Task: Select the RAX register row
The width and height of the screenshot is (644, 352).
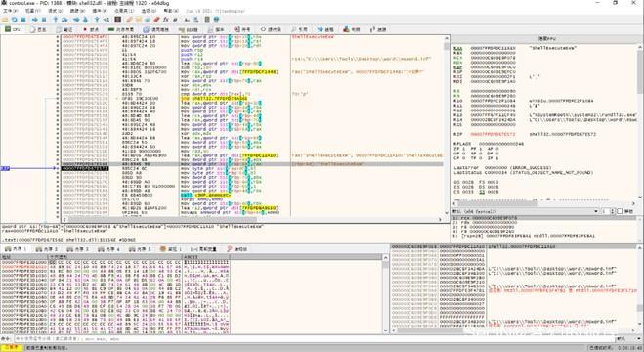Action: pyautogui.click(x=515, y=48)
